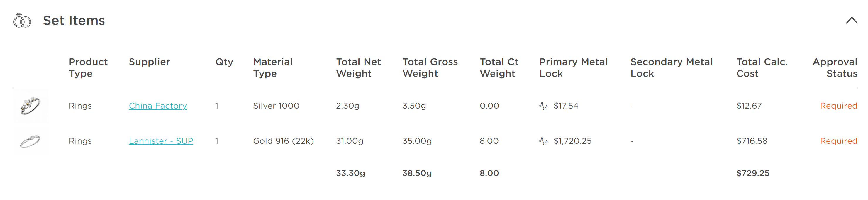Viewport: 868px width, 200px height.
Task: Select the $17.54 primary metal lock value
Action: click(566, 106)
